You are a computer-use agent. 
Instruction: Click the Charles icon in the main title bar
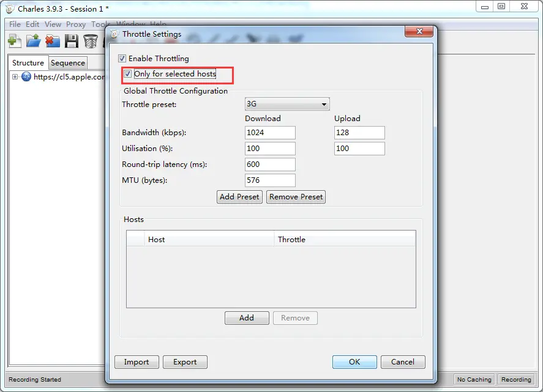pos(10,9)
